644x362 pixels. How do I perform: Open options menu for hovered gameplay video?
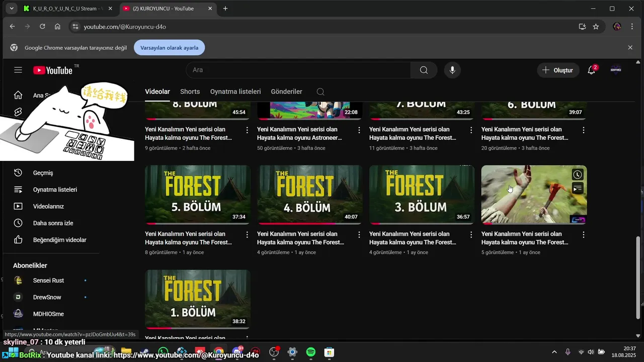(584, 234)
